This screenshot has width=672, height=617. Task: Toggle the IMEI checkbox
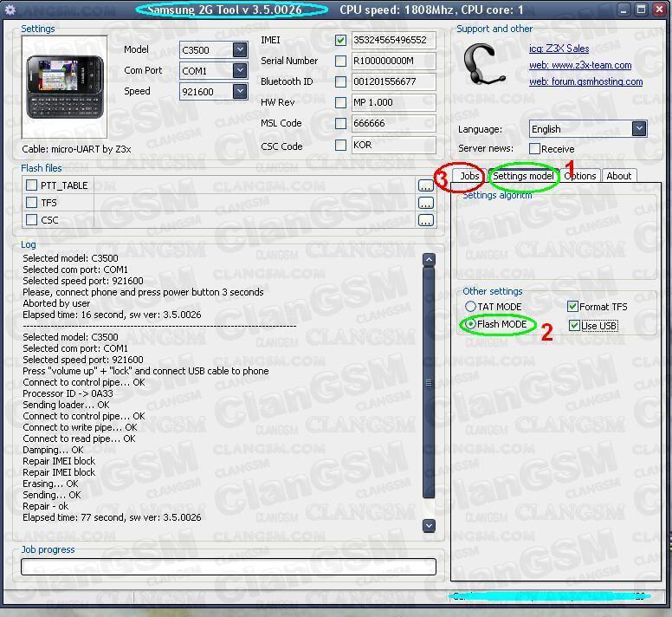coord(341,40)
